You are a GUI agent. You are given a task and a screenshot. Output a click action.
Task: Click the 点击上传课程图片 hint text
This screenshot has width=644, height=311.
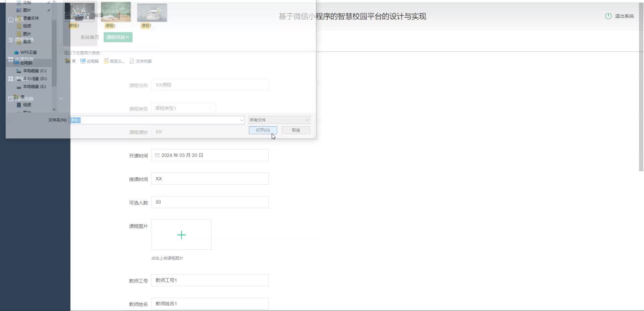pyautogui.click(x=167, y=258)
